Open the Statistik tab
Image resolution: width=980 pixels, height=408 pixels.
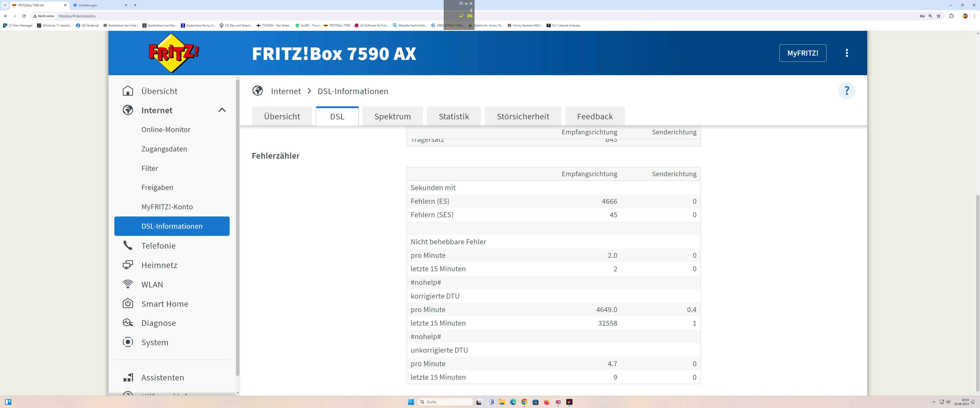pyautogui.click(x=454, y=116)
